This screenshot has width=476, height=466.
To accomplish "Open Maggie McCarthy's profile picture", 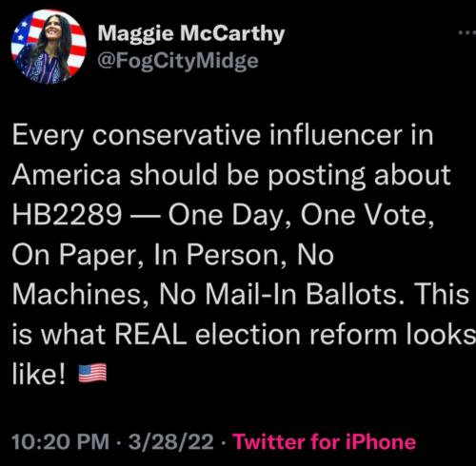I will pos(49,47).
